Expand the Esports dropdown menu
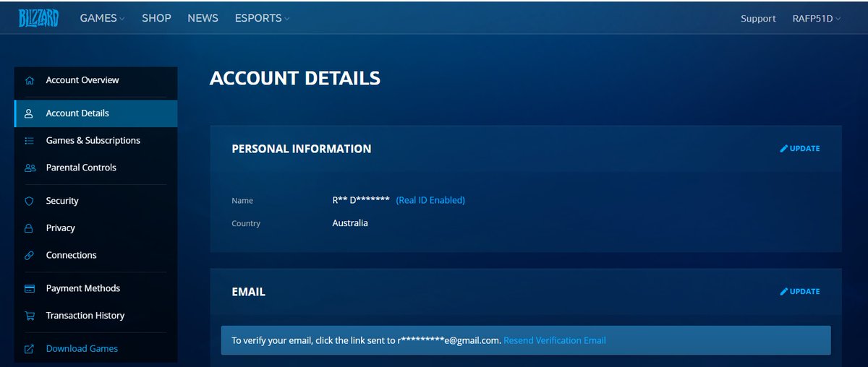This screenshot has height=367, width=868. pos(262,18)
